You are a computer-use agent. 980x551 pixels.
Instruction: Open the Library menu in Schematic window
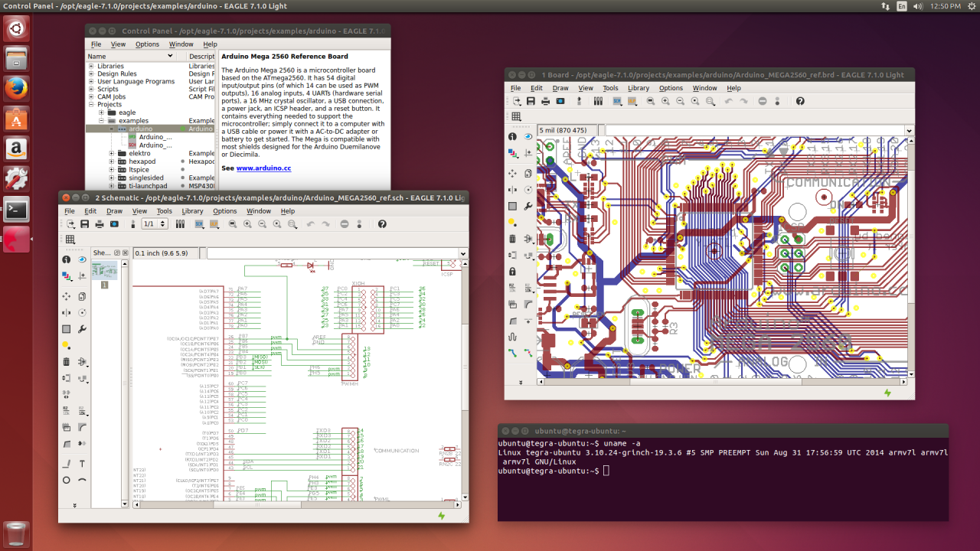pos(192,211)
